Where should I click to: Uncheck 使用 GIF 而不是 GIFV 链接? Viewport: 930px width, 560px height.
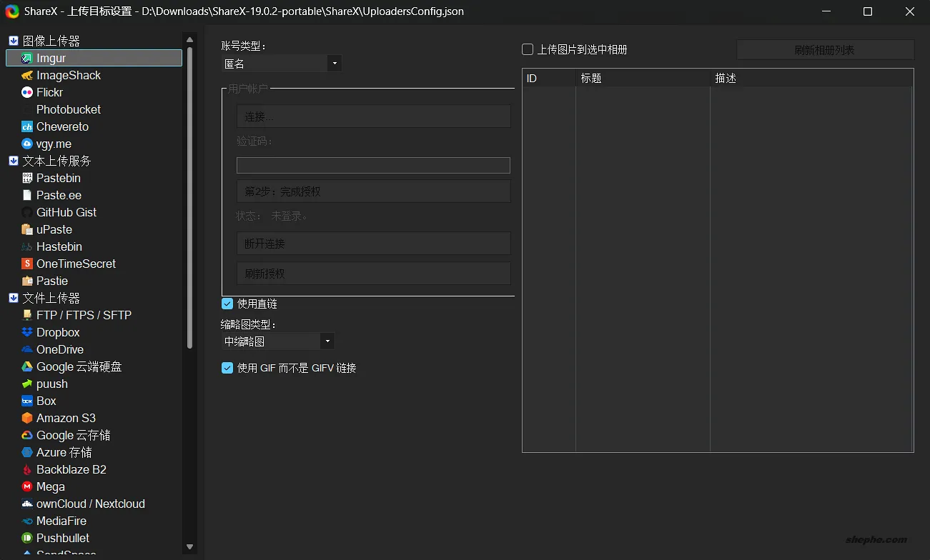coord(227,368)
